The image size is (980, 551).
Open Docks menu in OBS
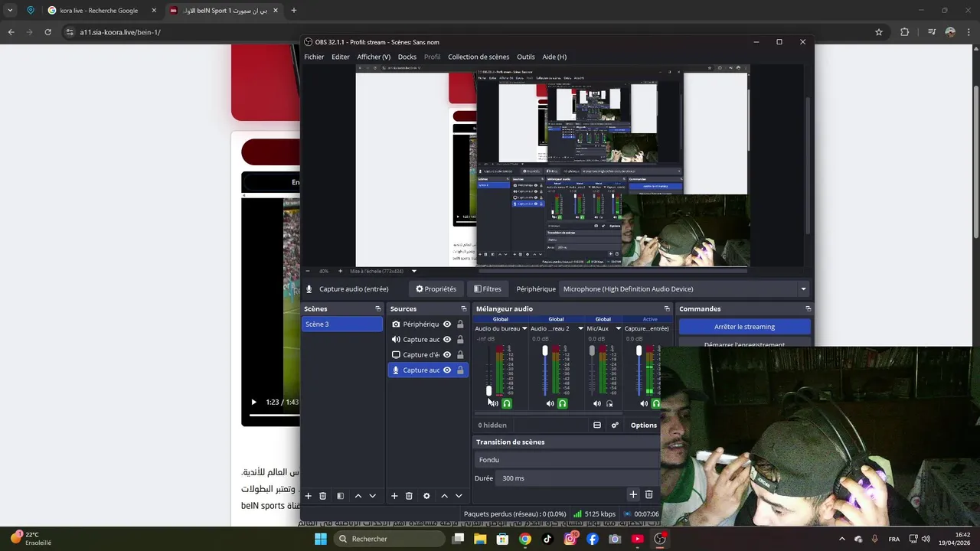[407, 57]
